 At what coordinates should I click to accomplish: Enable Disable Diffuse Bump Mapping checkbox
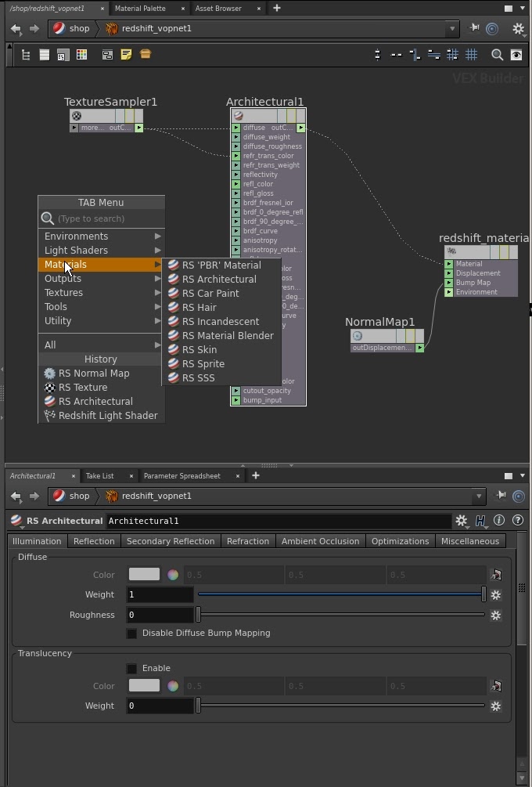click(x=132, y=634)
